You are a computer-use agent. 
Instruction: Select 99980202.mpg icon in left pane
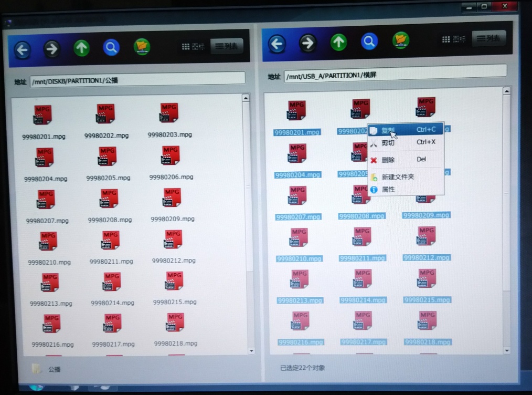coord(105,114)
